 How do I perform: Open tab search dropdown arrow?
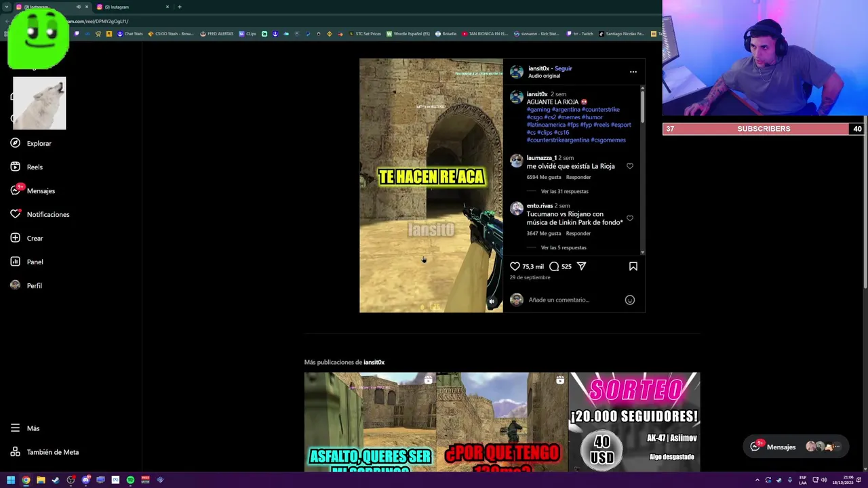[x=5, y=7]
